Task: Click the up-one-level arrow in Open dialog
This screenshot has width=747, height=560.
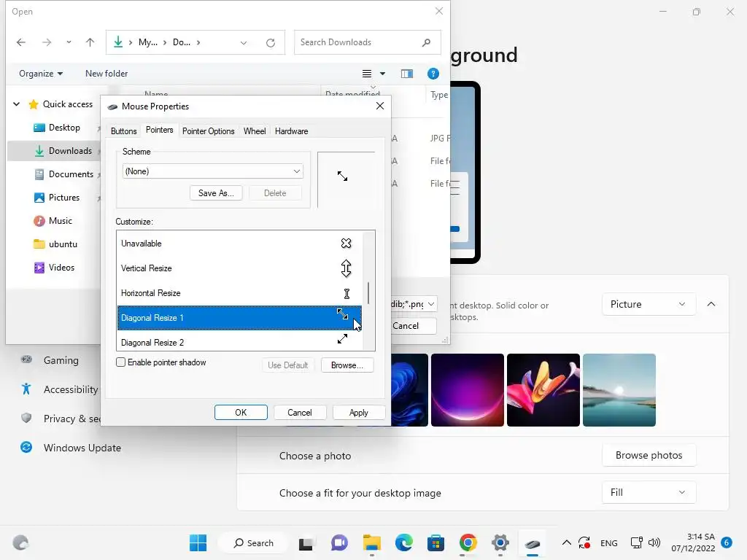Action: (90, 42)
